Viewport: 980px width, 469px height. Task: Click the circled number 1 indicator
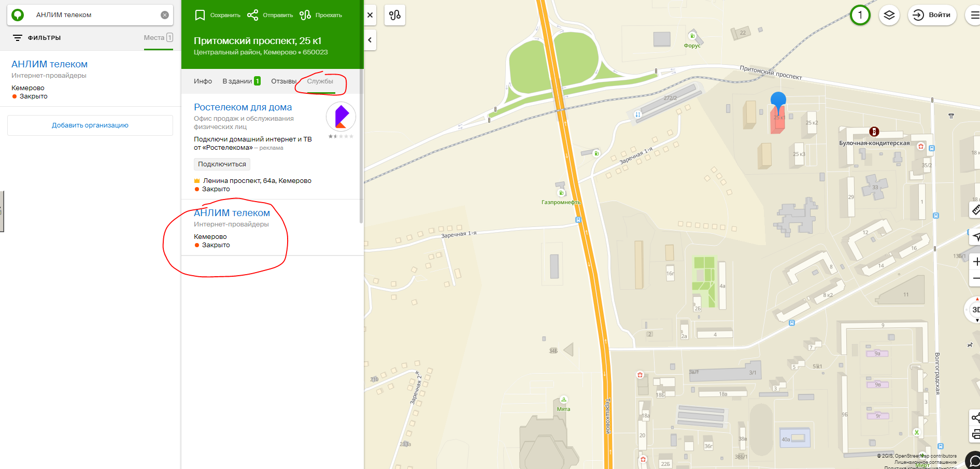pyautogui.click(x=860, y=15)
